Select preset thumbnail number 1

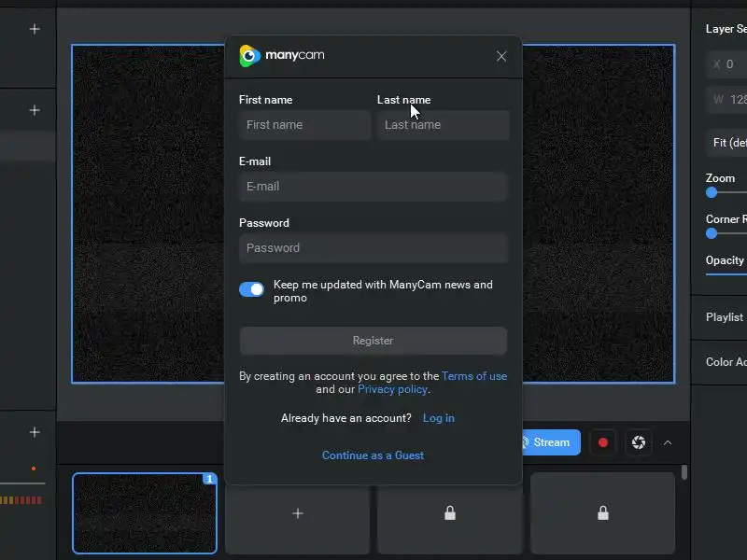tap(145, 512)
